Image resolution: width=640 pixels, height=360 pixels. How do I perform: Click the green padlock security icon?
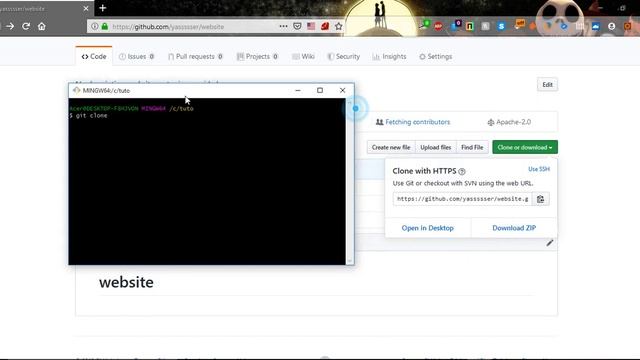(105, 27)
